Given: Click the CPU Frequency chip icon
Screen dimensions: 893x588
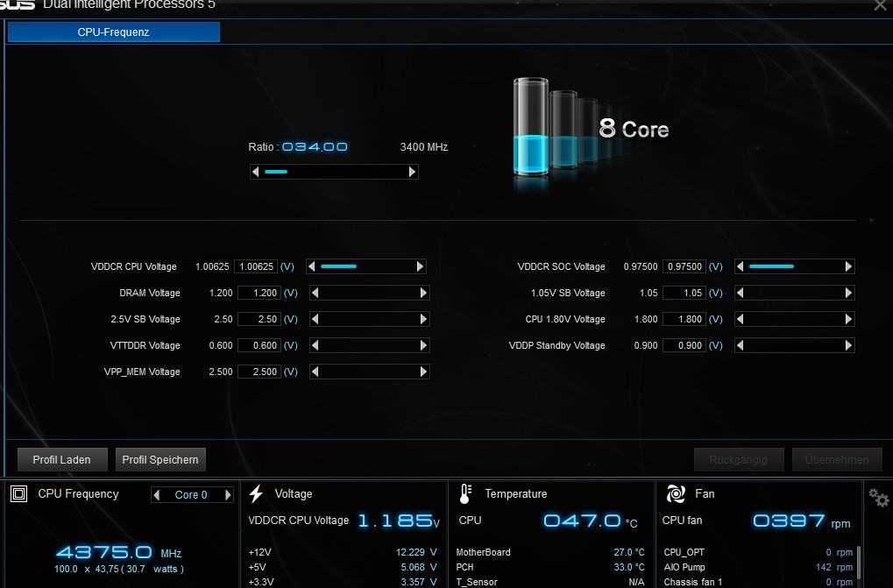Looking at the screenshot, I should (18, 493).
